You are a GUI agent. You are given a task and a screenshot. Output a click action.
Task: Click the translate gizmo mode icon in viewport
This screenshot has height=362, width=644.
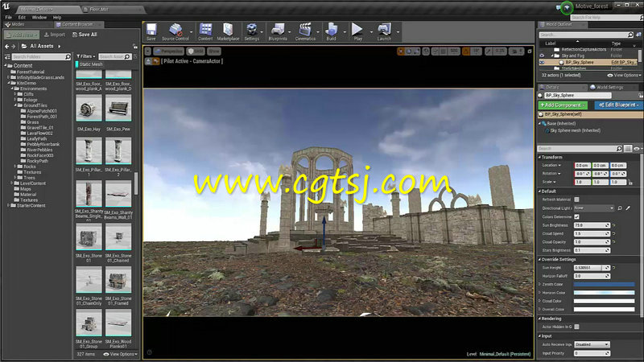[401, 51]
